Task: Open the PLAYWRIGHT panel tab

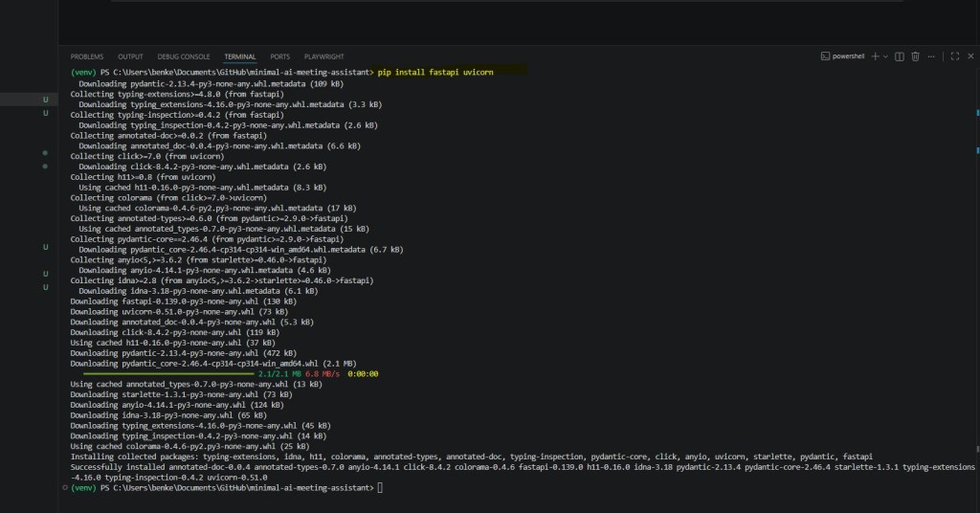Action: click(323, 56)
